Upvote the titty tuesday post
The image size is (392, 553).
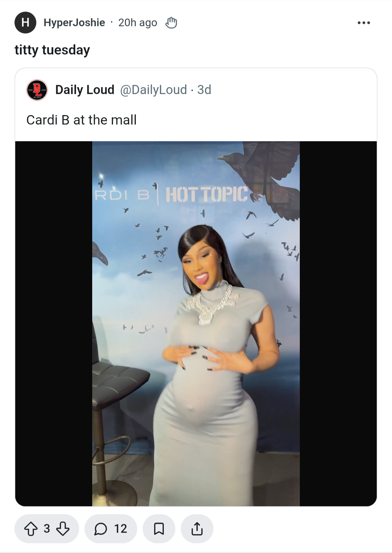31,529
